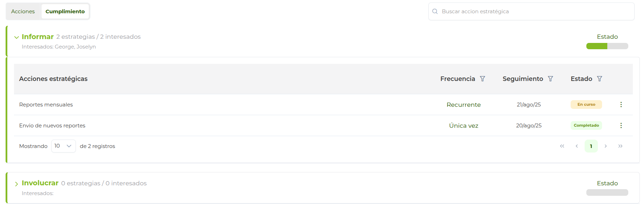Click the Informar Estado progress bar
Screen dimensions: 644x208
(607, 46)
